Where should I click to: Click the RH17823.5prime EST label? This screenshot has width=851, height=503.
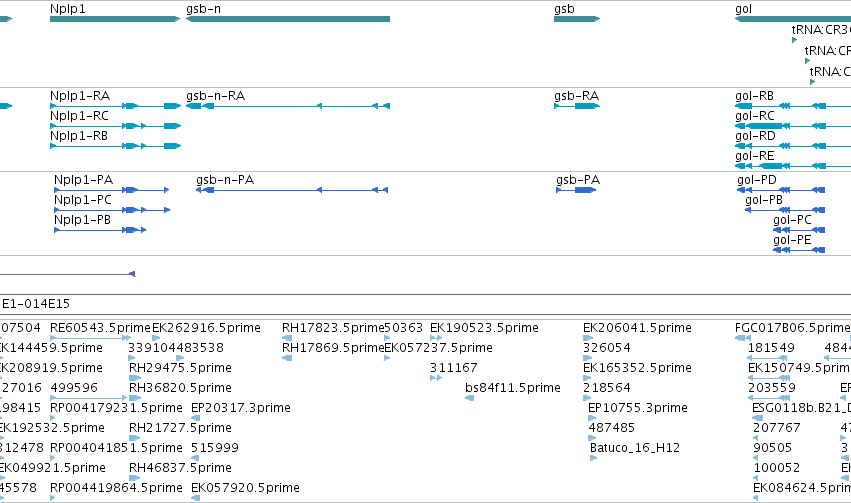(x=333, y=328)
